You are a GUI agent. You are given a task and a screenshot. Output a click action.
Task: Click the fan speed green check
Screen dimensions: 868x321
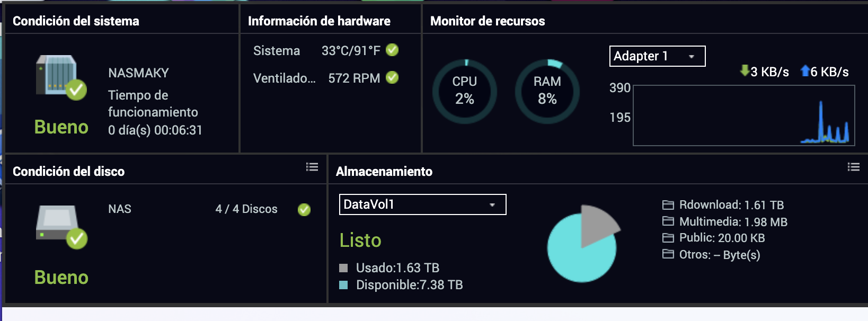(x=392, y=77)
